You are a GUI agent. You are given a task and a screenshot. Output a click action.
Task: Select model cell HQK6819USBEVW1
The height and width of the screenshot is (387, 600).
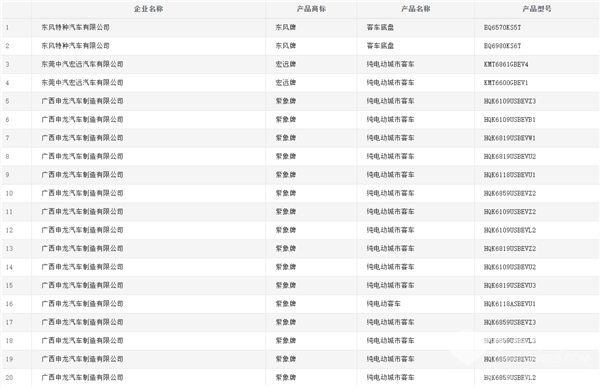pos(510,138)
